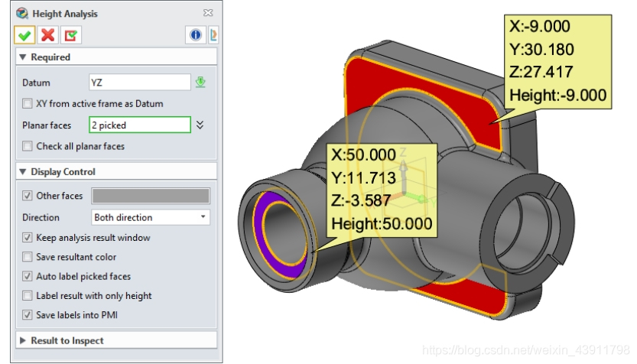
Task: Select the Height:-9.000 label callout
Action: [x=557, y=62]
